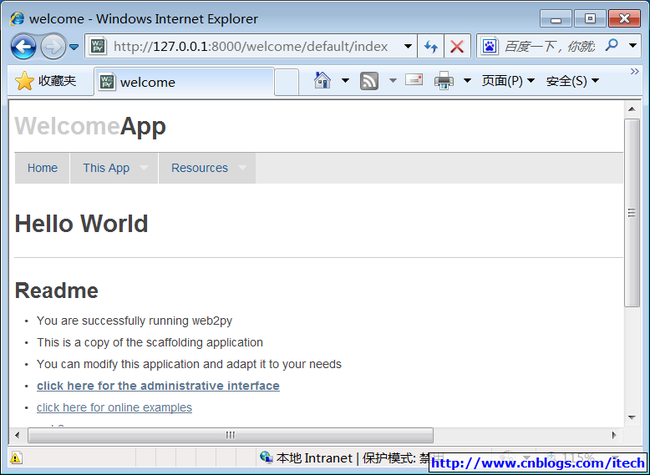Click the 本地 Intranet status text
This screenshot has width=650, height=475.
[314, 458]
